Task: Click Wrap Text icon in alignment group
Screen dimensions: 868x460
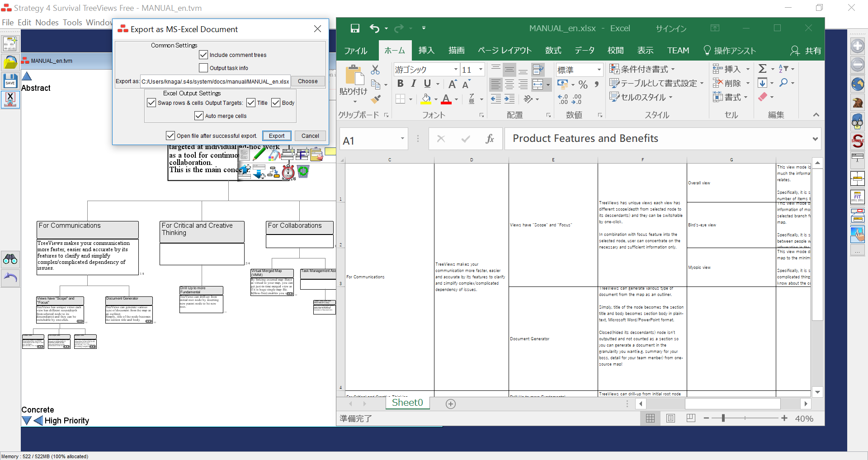Action: click(x=538, y=70)
